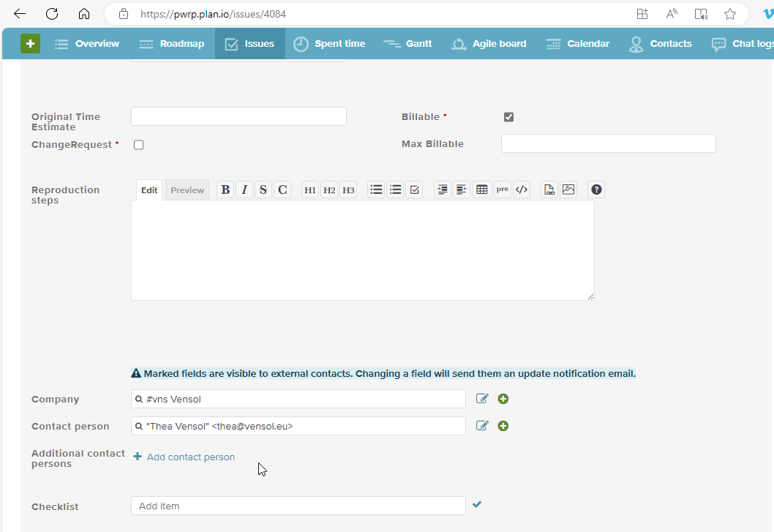Toggle italic formatting button
Image resolution: width=774 pixels, height=532 pixels.
[x=244, y=190]
